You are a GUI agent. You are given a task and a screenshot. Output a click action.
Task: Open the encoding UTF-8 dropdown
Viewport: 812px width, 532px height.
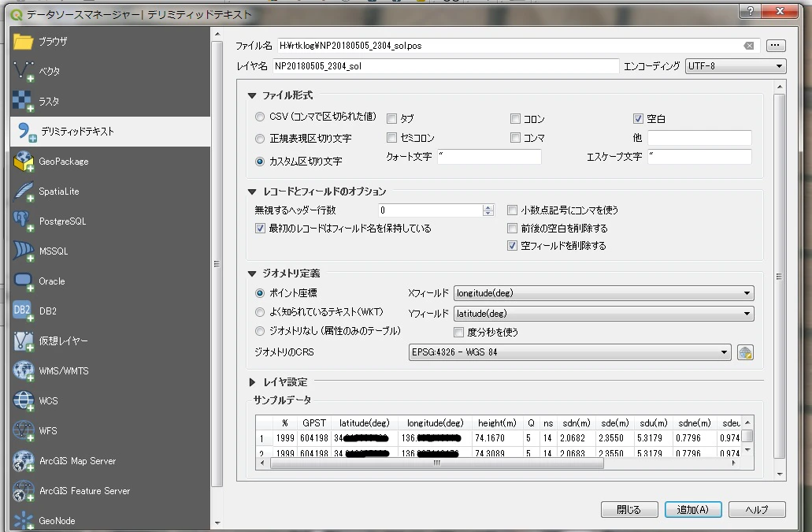pyautogui.click(x=736, y=66)
